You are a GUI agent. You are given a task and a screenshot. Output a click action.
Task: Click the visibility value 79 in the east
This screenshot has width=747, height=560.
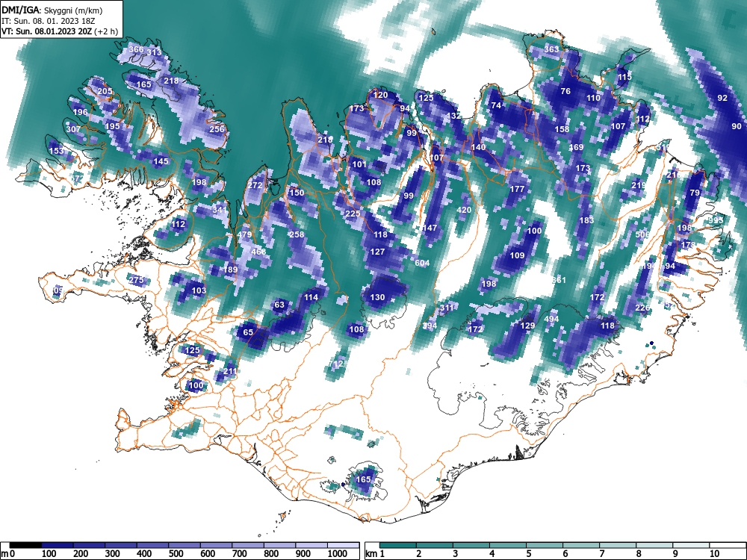coord(695,193)
